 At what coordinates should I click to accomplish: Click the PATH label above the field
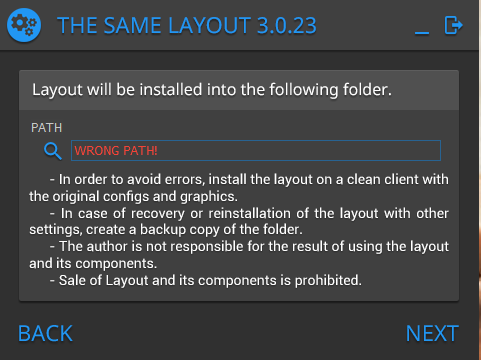pyautogui.click(x=46, y=128)
